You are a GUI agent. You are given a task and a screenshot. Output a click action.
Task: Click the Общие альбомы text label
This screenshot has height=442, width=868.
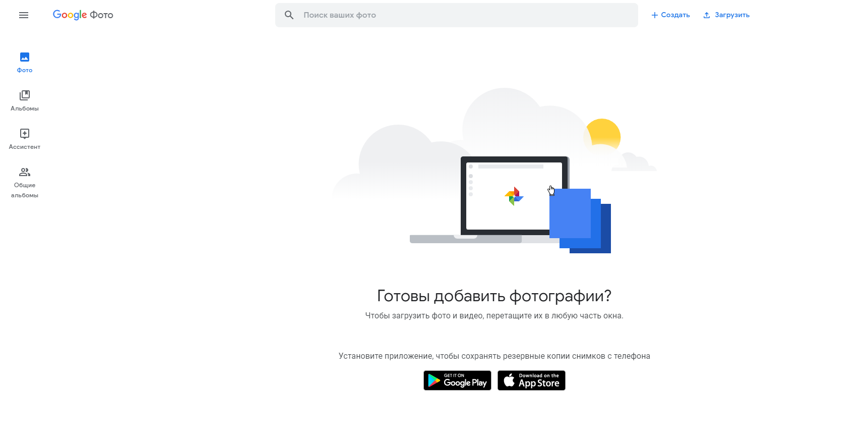click(x=25, y=190)
